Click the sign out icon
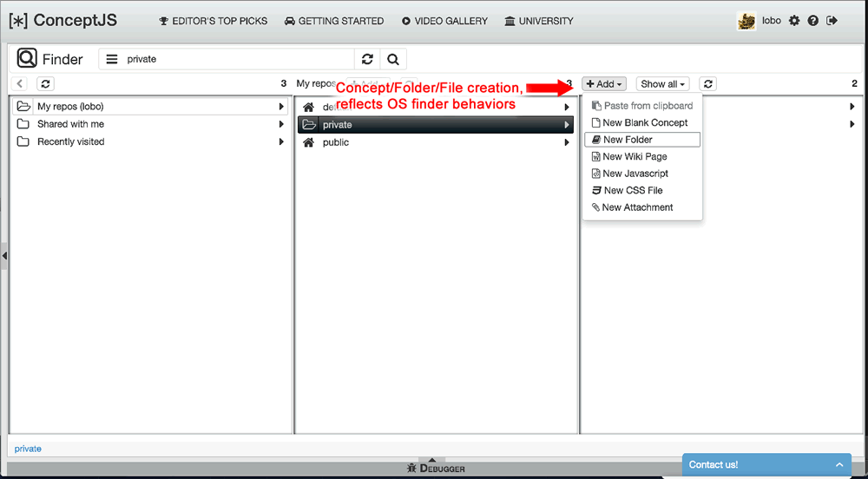This screenshot has height=479, width=868. [x=832, y=21]
